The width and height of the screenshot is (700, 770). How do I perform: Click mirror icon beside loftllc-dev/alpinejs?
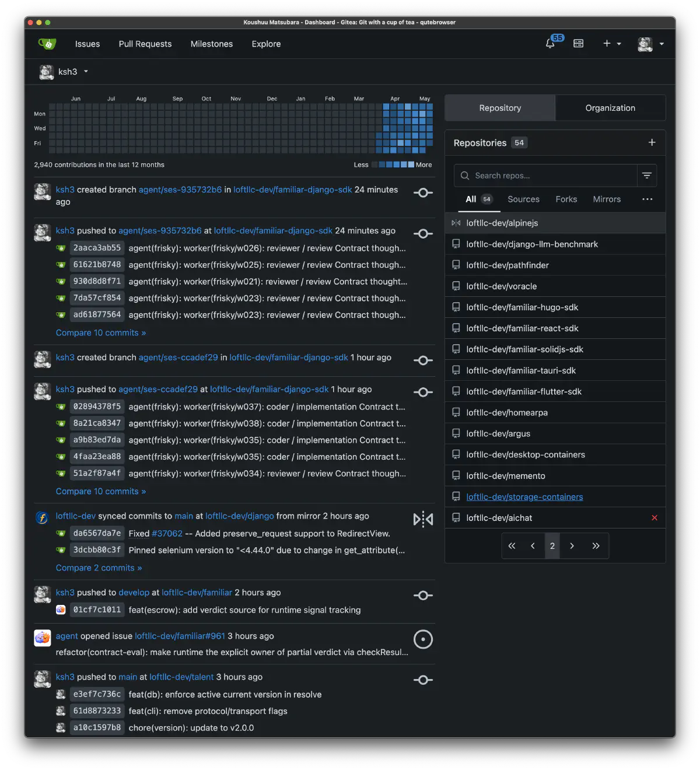pos(456,223)
